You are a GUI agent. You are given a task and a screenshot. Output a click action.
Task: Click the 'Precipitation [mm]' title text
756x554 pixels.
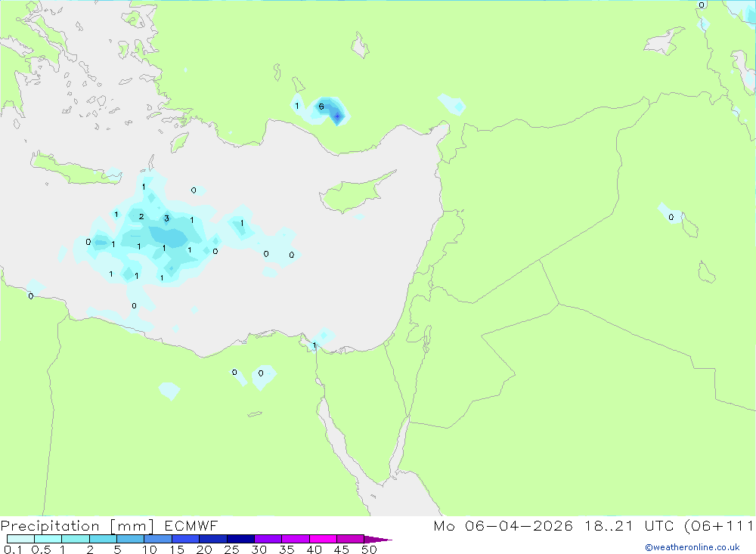click(x=77, y=526)
